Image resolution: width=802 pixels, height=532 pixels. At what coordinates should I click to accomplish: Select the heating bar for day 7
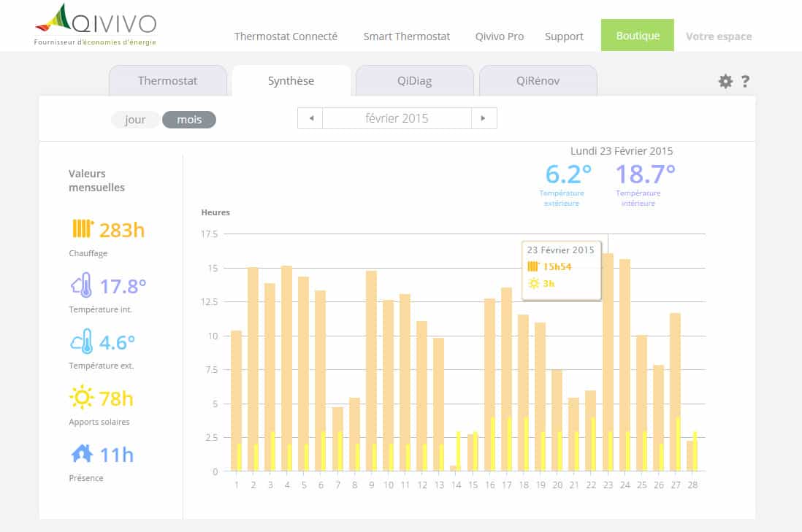(x=337, y=439)
